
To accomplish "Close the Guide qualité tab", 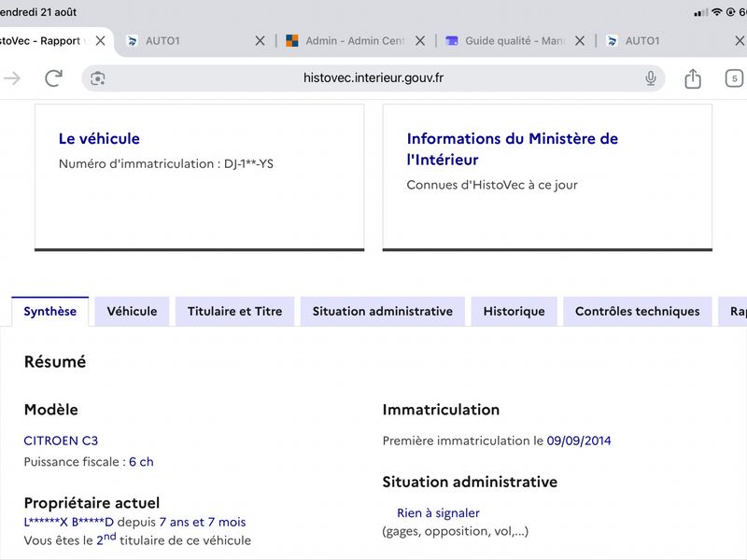I will [x=579, y=41].
